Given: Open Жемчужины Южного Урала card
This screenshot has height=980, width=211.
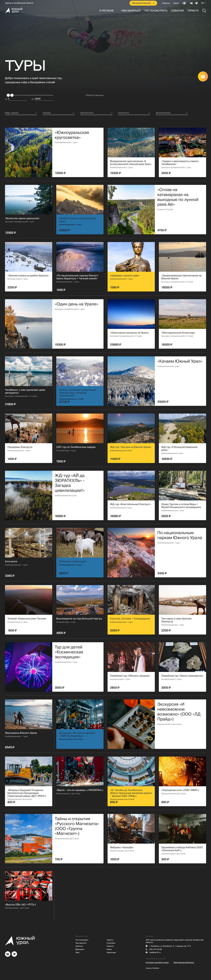Looking at the screenshot, I should coord(28,724).
